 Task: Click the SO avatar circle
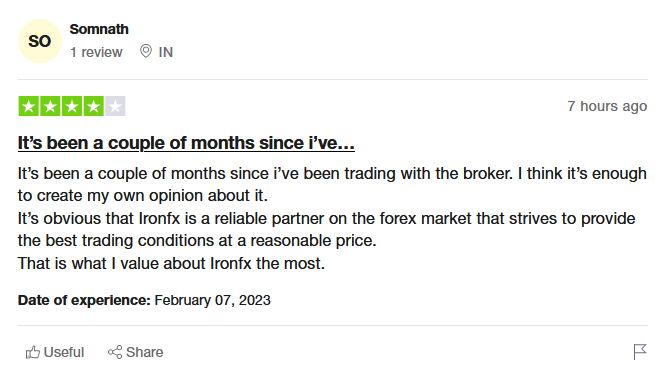pos(40,41)
